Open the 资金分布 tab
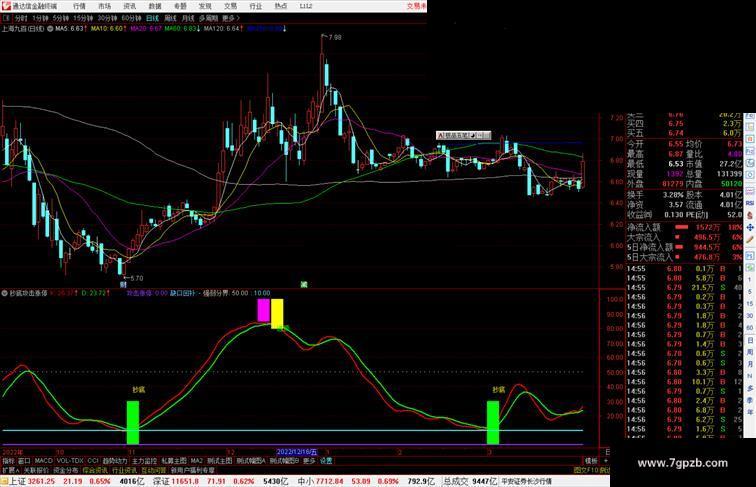 click(x=66, y=470)
